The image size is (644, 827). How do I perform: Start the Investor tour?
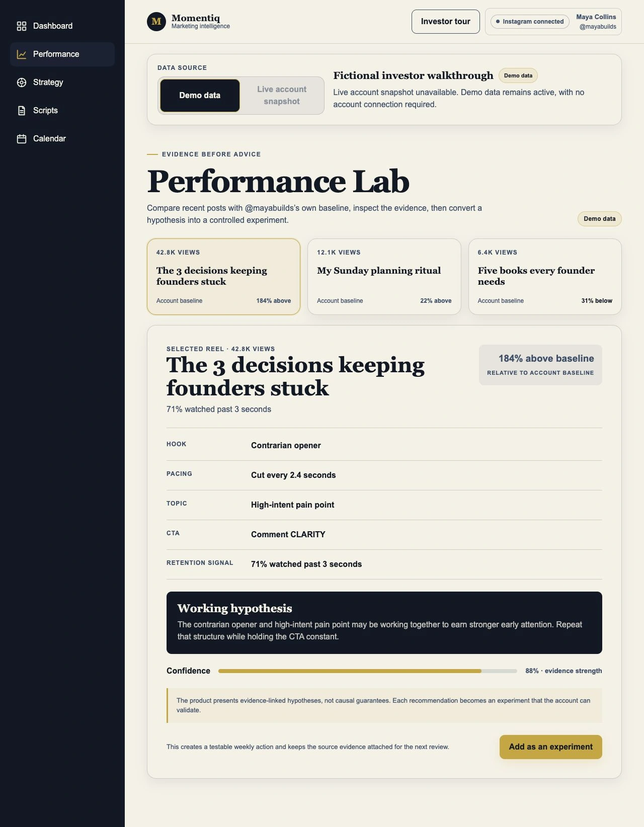(445, 22)
